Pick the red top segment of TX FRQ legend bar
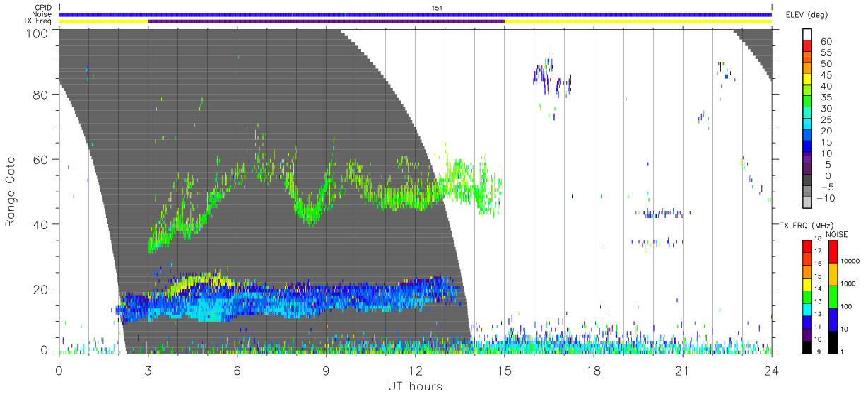Viewport: 868px width, 401px height. [x=807, y=245]
